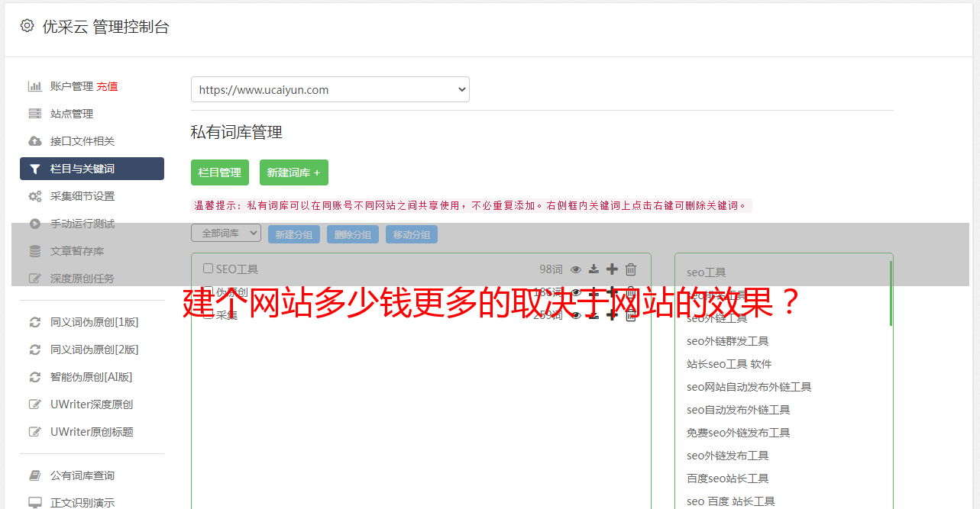Click the gear icon beside 优采云 管理控制台
Viewport: 980px width, 509px height.
coord(27,26)
